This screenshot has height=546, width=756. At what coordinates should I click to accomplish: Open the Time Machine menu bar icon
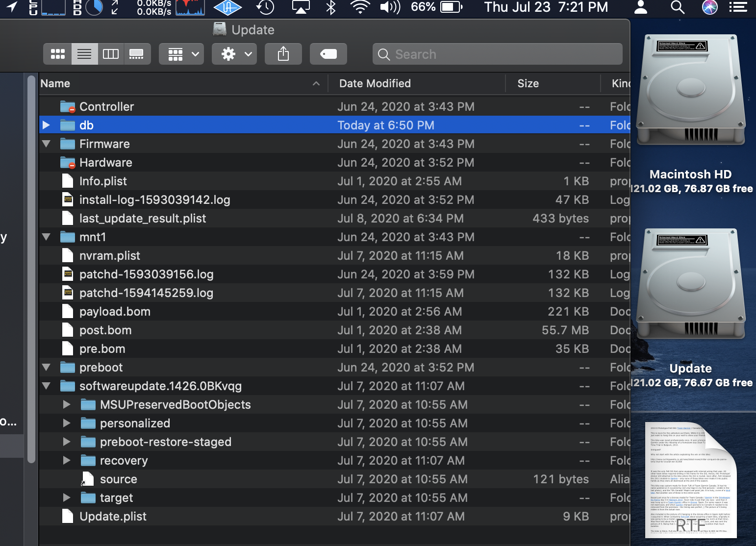tap(265, 7)
